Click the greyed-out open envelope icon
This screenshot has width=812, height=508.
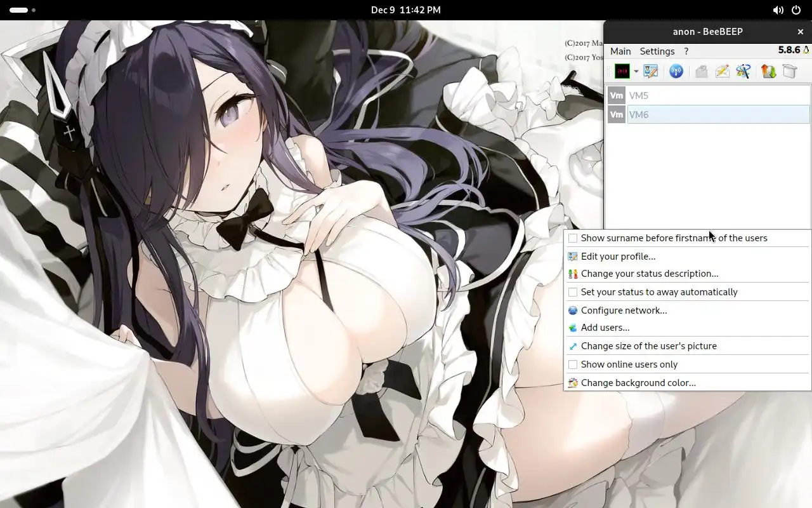pyautogui.click(x=701, y=71)
